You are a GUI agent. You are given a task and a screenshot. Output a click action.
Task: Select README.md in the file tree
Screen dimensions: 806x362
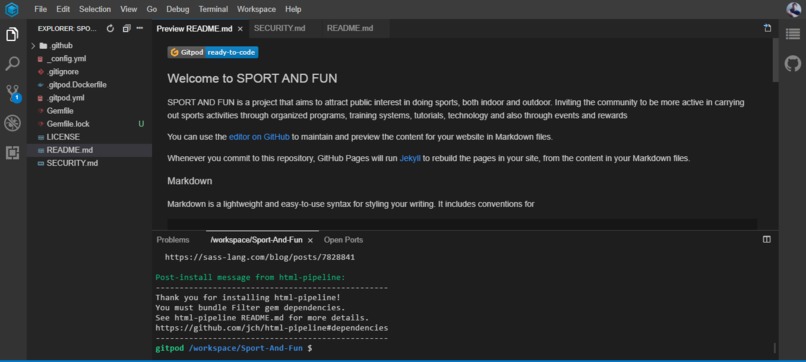pyautogui.click(x=89, y=150)
